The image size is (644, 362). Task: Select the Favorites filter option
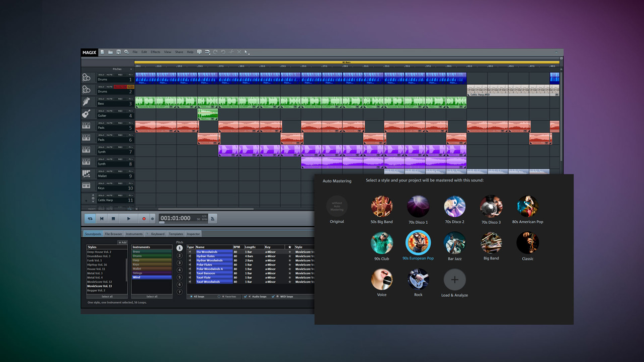219,296
